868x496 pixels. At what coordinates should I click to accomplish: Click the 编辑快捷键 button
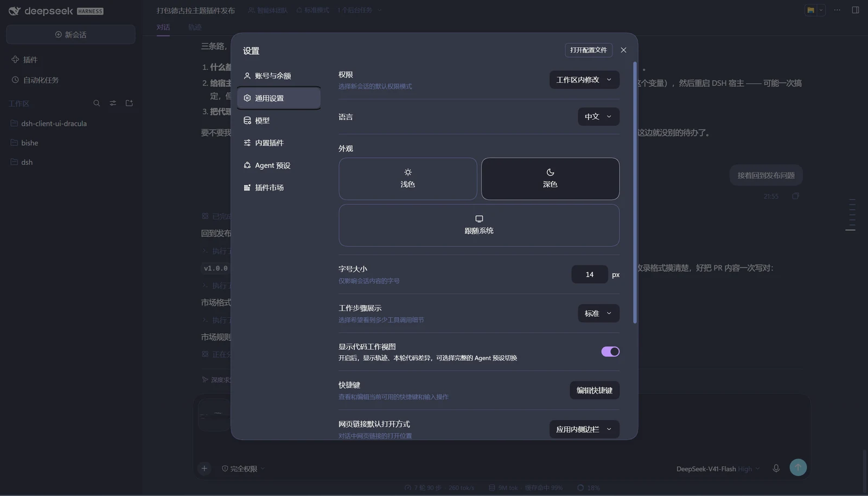click(x=595, y=390)
